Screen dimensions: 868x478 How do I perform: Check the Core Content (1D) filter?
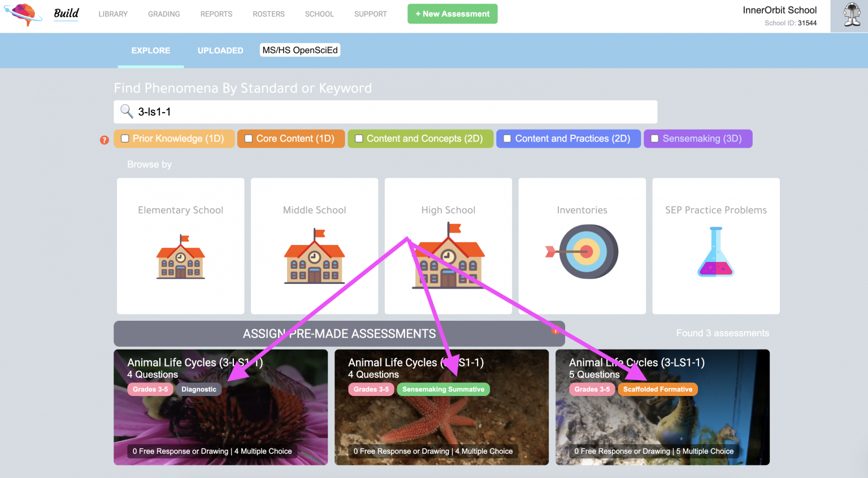249,138
